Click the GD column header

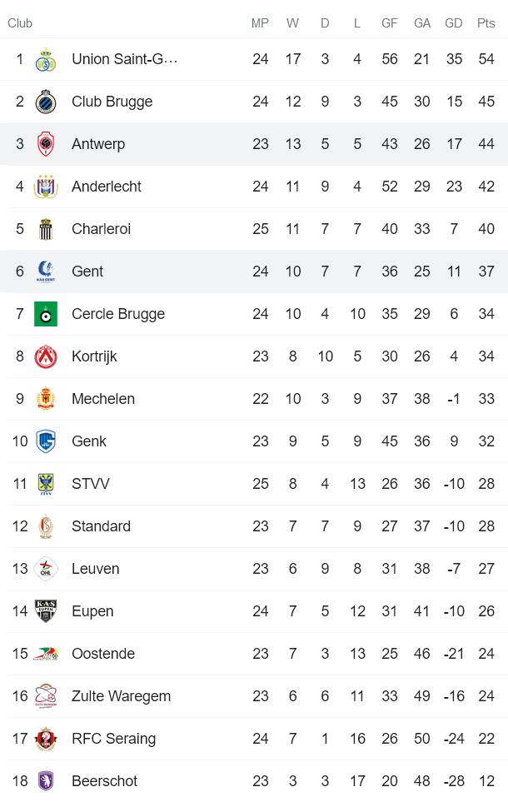point(454,23)
